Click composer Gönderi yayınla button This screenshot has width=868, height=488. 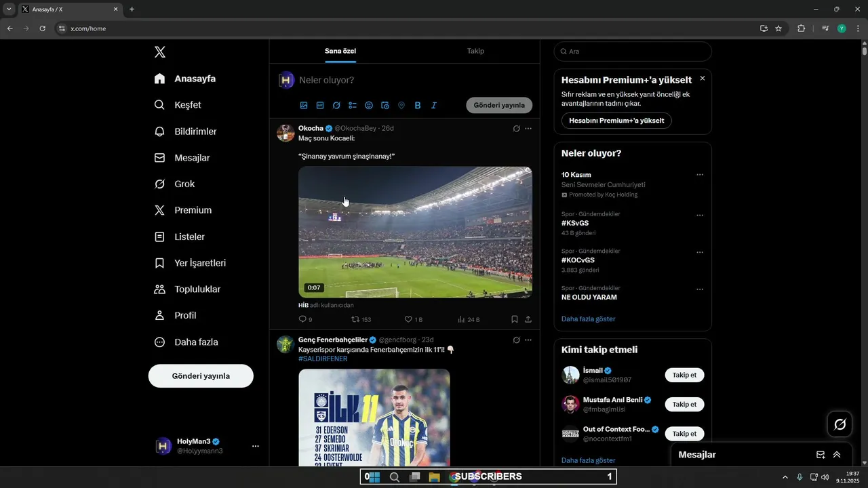point(499,105)
